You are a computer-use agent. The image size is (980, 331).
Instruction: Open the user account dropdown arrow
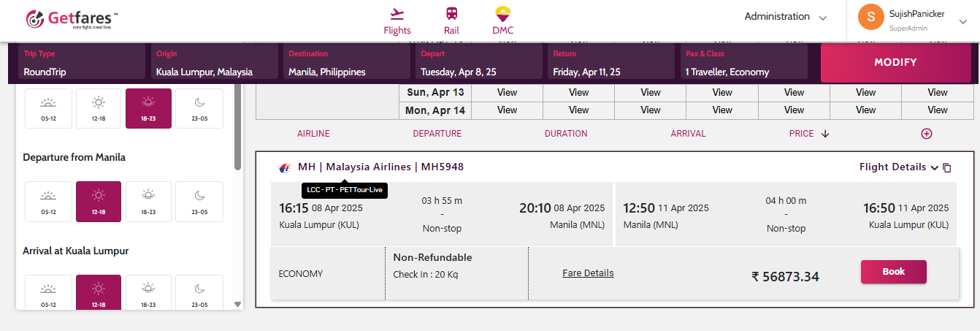click(962, 22)
